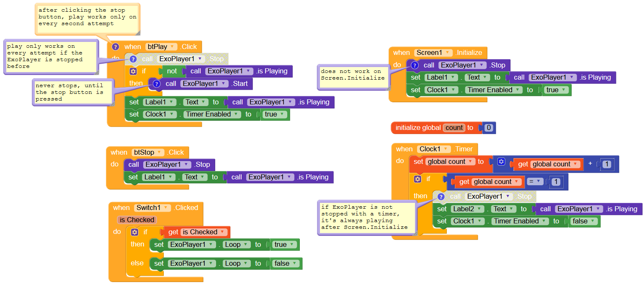Select the 'is Checked' parameter under Switch1.Clicked
Screen dimensions: 644x285
[137, 220]
